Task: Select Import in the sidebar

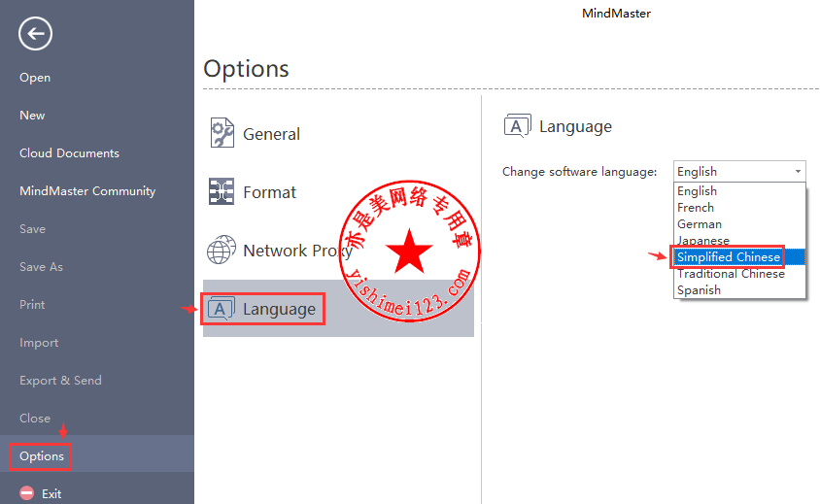Action: coord(39,343)
